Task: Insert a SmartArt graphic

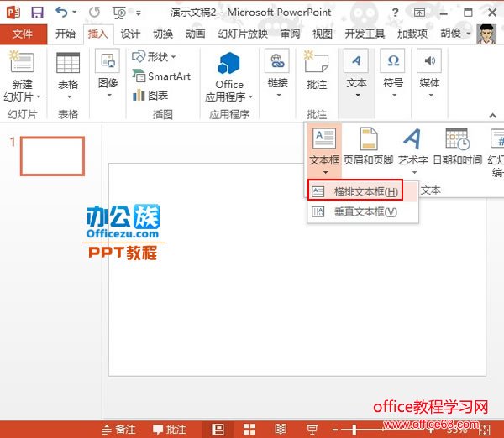Action: point(161,76)
